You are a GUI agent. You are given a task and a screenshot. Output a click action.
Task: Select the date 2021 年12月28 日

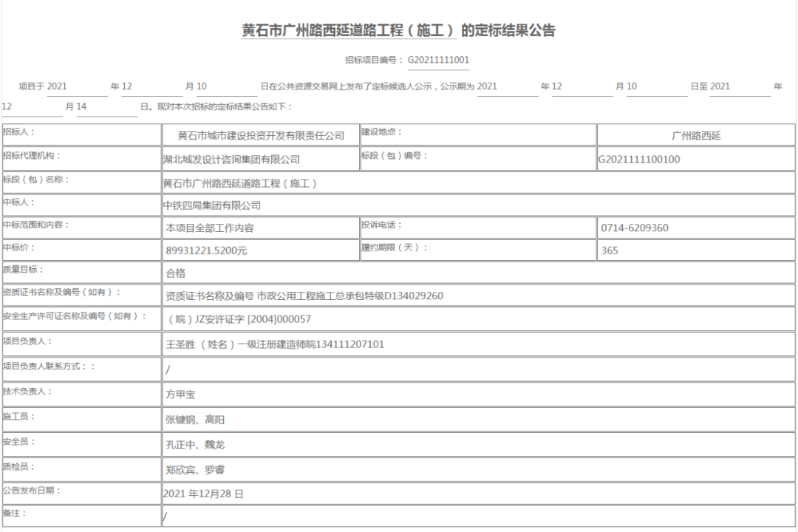pos(203,494)
